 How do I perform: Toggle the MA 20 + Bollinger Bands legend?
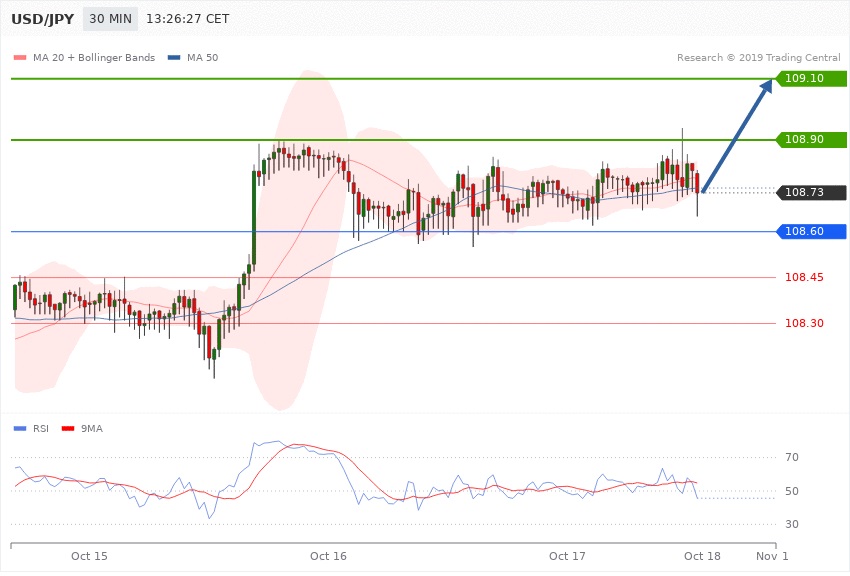(94, 57)
